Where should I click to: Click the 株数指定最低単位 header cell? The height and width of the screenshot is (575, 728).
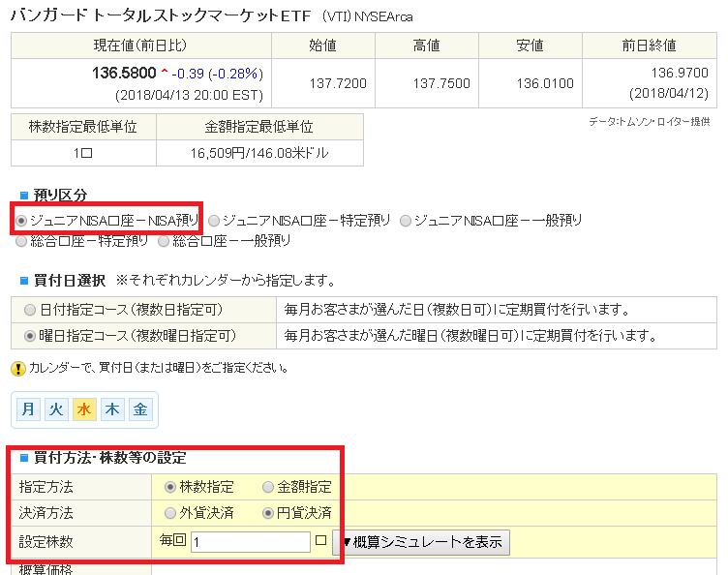tap(83, 127)
